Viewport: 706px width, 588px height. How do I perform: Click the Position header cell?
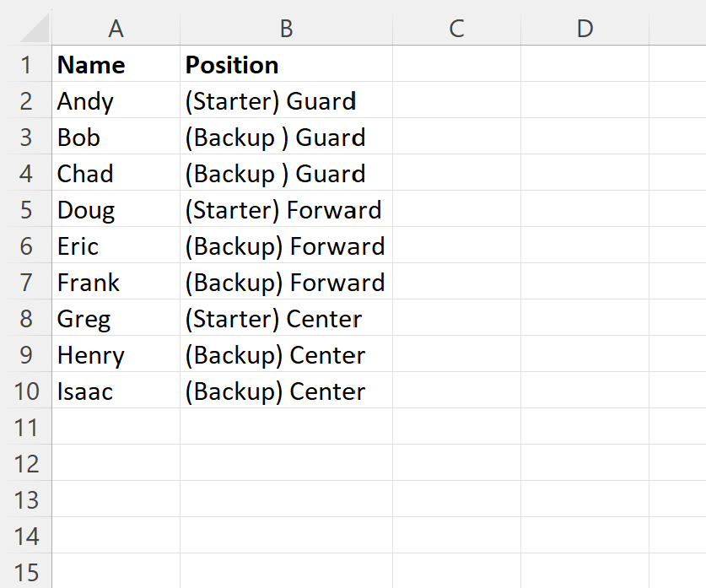point(286,65)
